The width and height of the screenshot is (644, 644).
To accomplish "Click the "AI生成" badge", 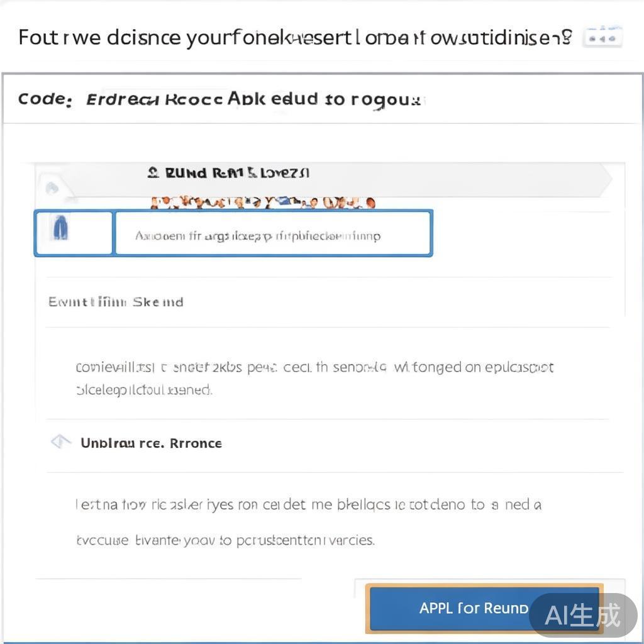I will [x=582, y=614].
